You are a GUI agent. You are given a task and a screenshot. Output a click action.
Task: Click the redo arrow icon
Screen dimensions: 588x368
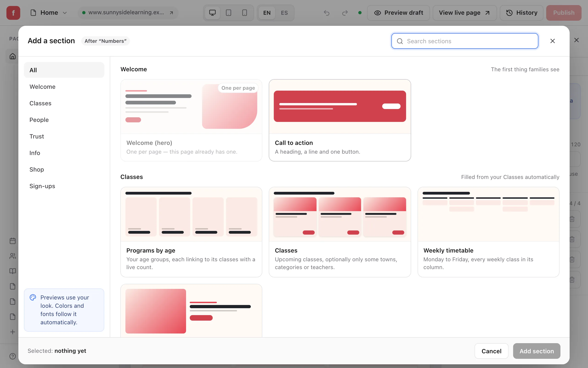[345, 13]
